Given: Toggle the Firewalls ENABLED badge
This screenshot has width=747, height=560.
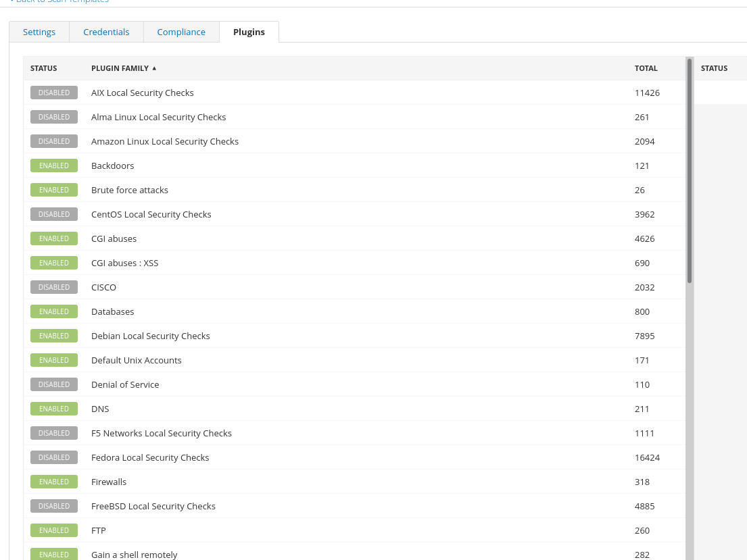Looking at the screenshot, I should coord(54,482).
